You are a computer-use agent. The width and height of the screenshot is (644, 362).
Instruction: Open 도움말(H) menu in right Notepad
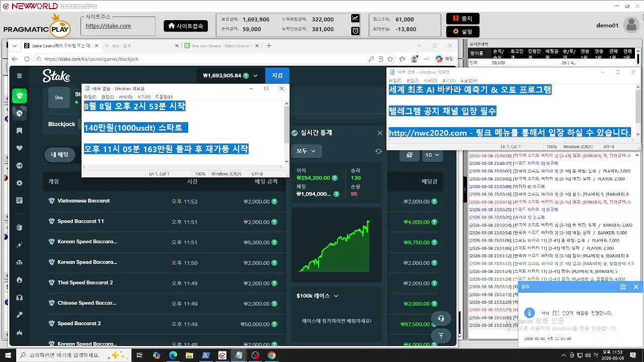click(x=469, y=80)
